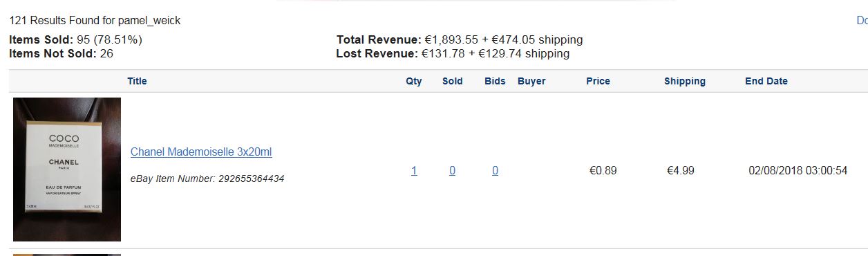Sort results by Price column header
This screenshot has width=868, height=256.
point(598,81)
